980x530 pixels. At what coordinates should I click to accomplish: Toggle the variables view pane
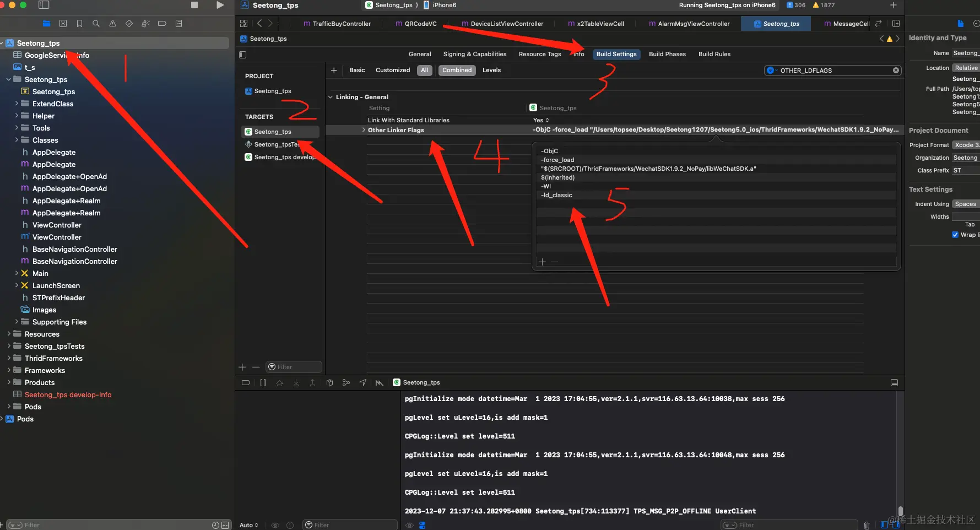click(x=885, y=525)
